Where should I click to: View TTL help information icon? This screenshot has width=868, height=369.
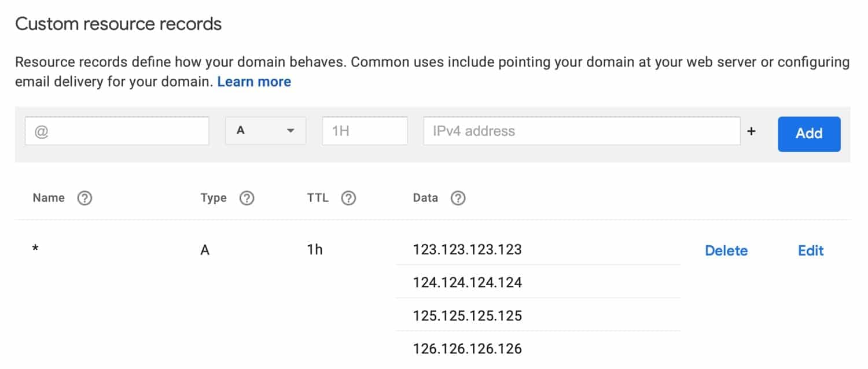348,198
